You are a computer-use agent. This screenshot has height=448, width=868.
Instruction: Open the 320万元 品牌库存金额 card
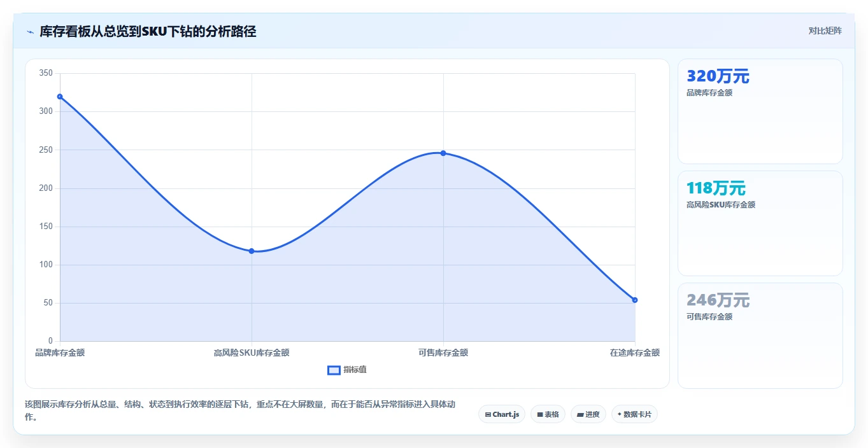pyautogui.click(x=760, y=111)
